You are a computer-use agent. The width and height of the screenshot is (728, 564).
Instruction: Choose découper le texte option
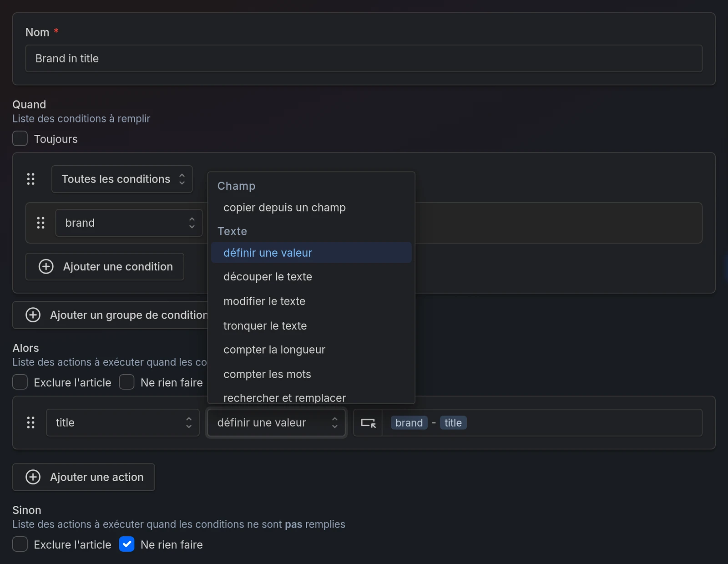(x=311, y=277)
